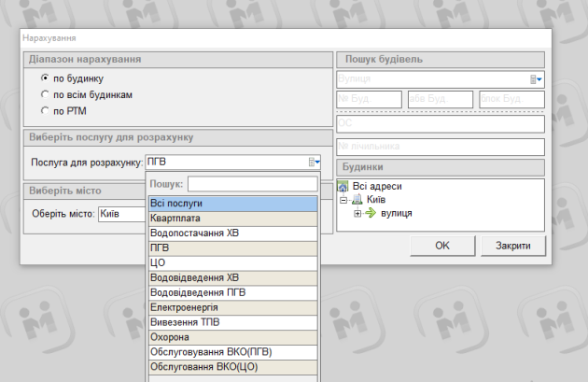Pick Всі послуги from the list
The height and width of the screenshot is (382, 588).
click(232, 204)
